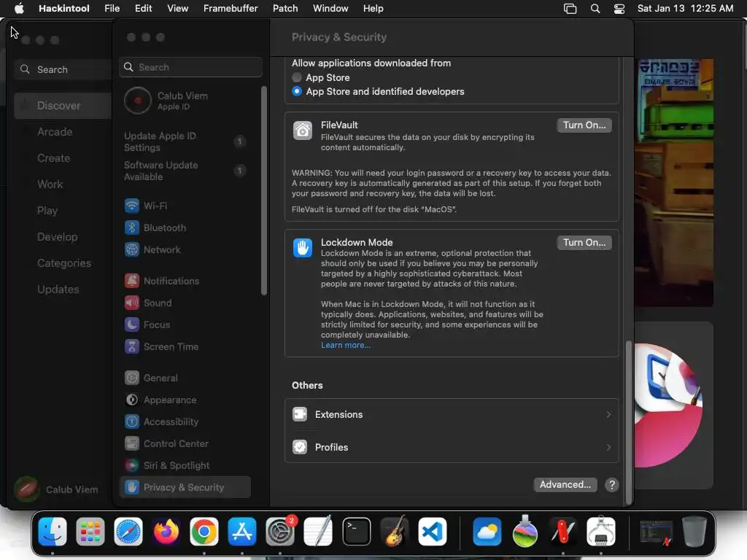
Task: Open Control Center in menu bar
Action: coord(619,9)
